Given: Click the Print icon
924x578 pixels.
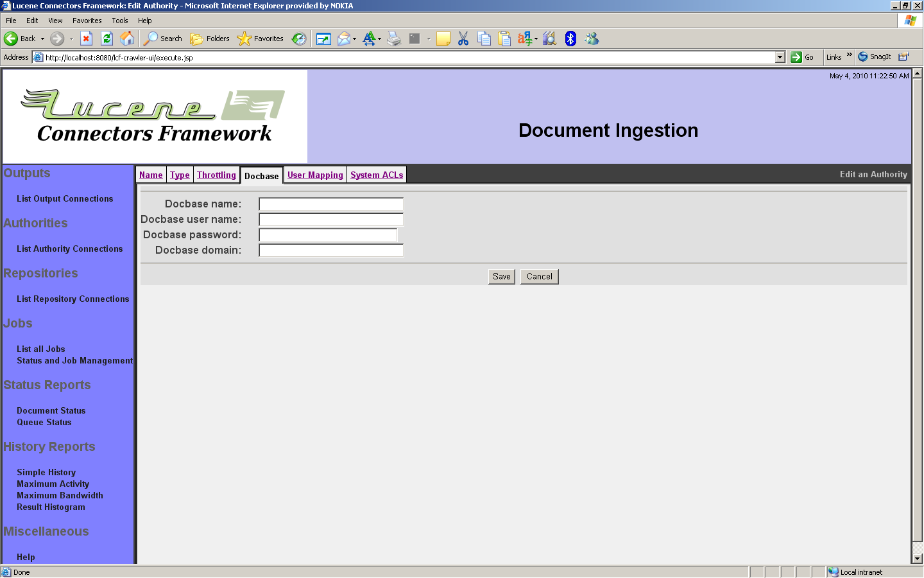Looking at the screenshot, I should pyautogui.click(x=393, y=39).
